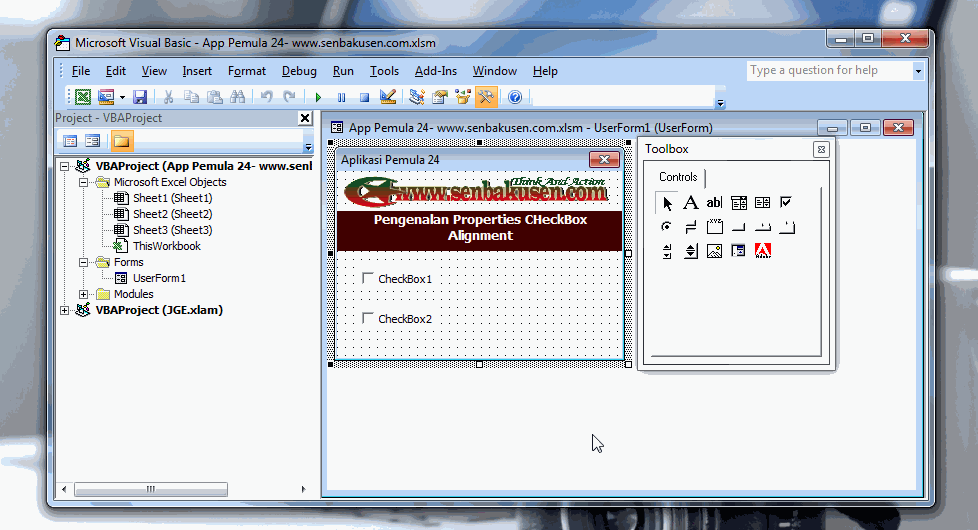This screenshot has width=978, height=530.
Task: Tick the CheckBox2 checkbox on form
Action: tap(367, 318)
